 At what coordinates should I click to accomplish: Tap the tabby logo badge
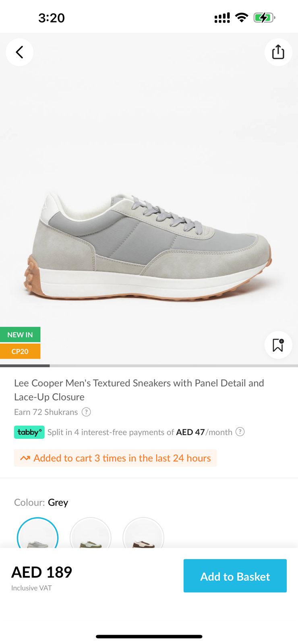pos(29,432)
